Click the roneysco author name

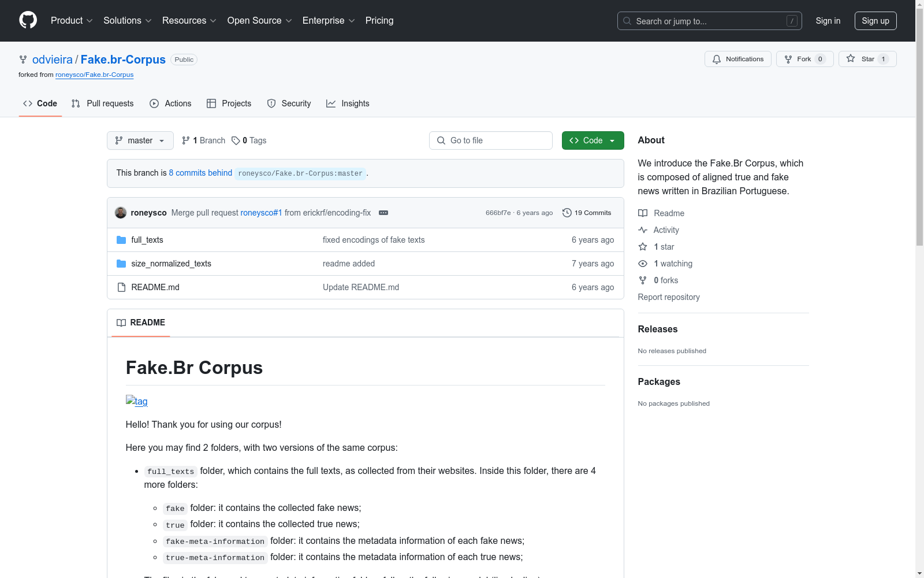point(149,213)
